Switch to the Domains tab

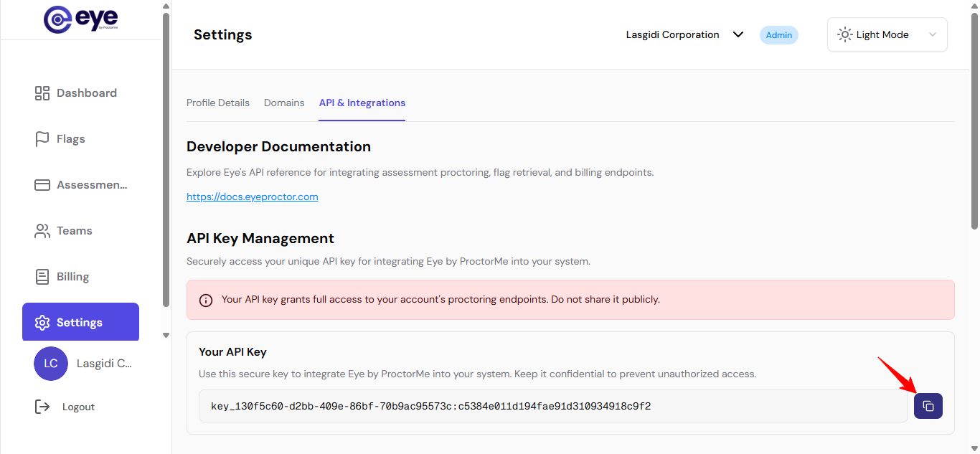[284, 103]
